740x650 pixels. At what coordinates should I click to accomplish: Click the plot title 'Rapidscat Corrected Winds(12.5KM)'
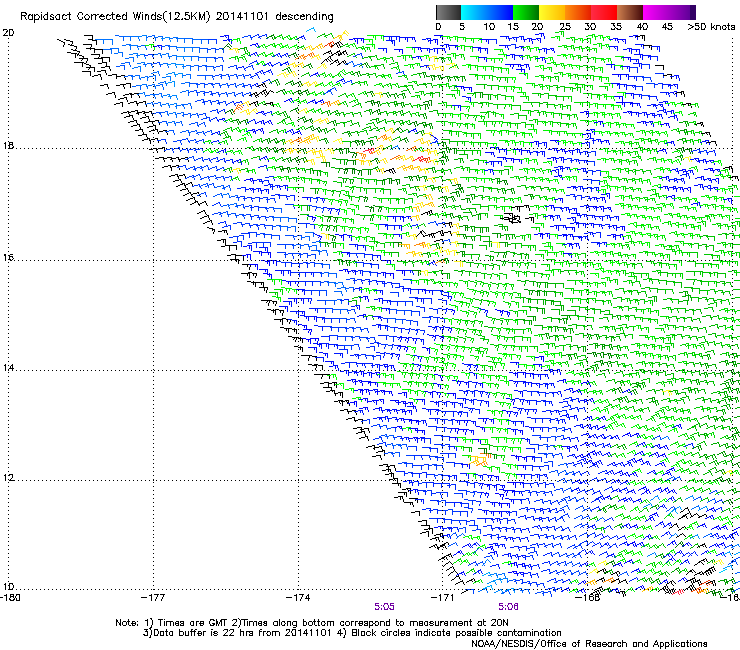(x=115, y=17)
